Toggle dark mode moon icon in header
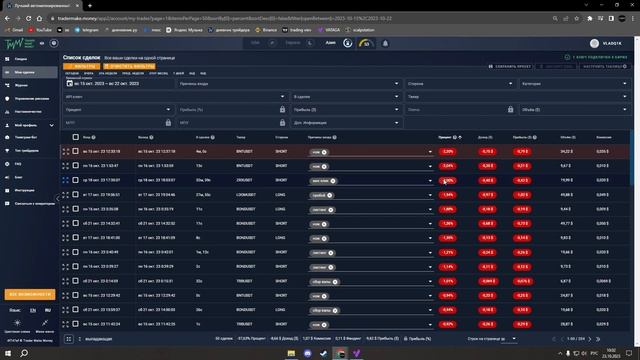The width and height of the screenshot is (640, 360). click(x=310, y=43)
